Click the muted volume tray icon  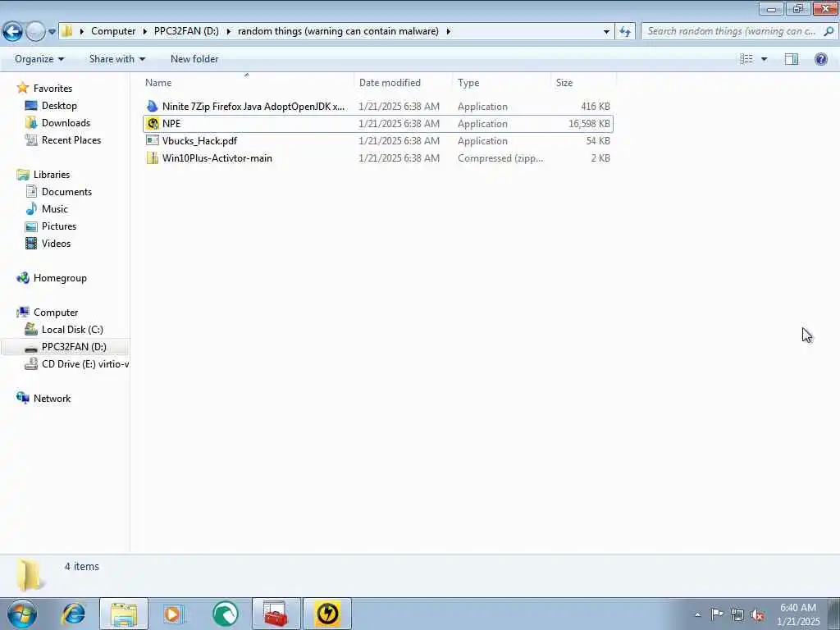(757, 614)
